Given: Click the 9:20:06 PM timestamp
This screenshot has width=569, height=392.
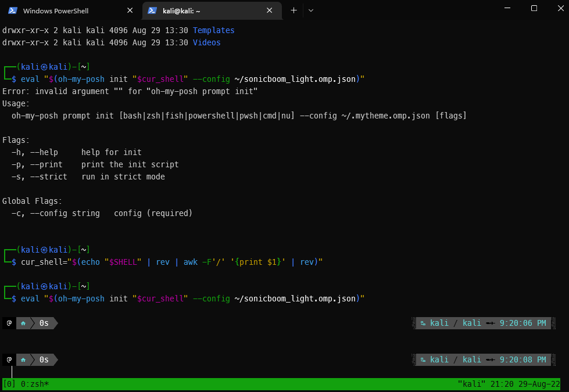Looking at the screenshot, I should pos(523,323).
